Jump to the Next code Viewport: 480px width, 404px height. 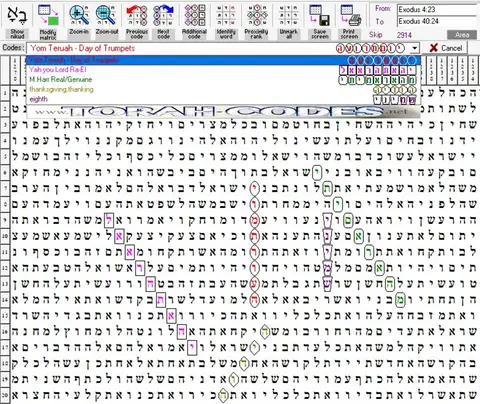pyautogui.click(x=164, y=20)
